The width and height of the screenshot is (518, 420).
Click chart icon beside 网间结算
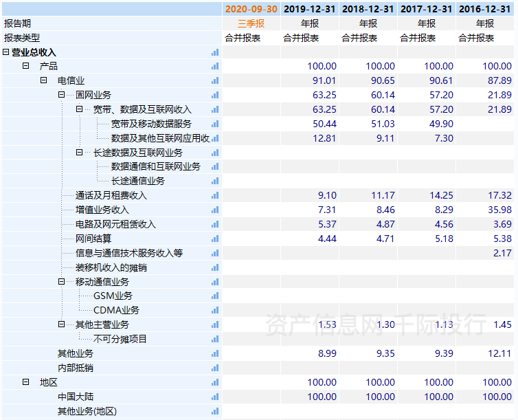[215, 239]
